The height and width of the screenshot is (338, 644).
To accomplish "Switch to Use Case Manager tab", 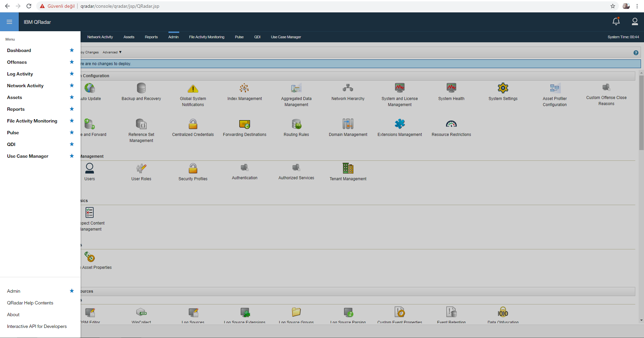I will 286,37.
